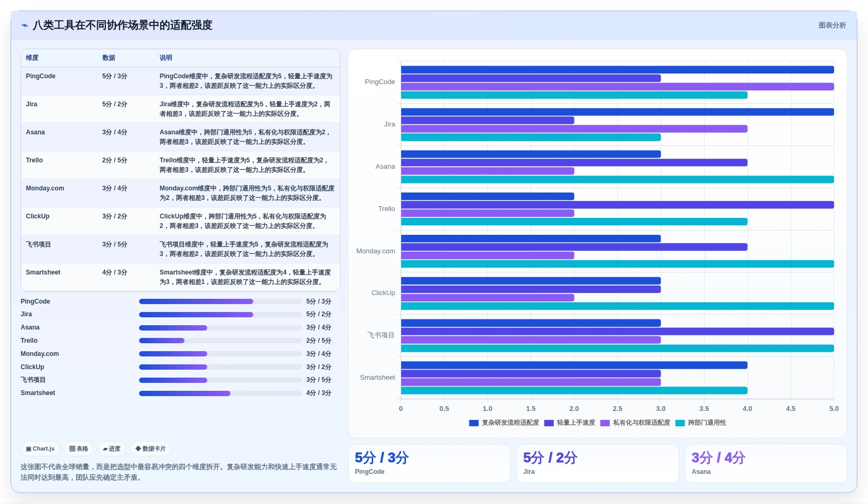
Task: Click Jira's purple 私有化与权限适配度 chart bar
Action: coord(574,129)
